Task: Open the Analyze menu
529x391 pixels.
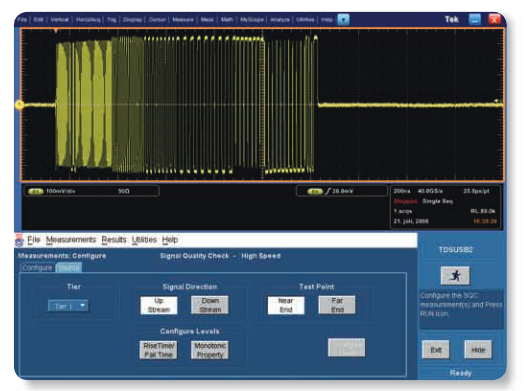Action: pyautogui.click(x=280, y=20)
